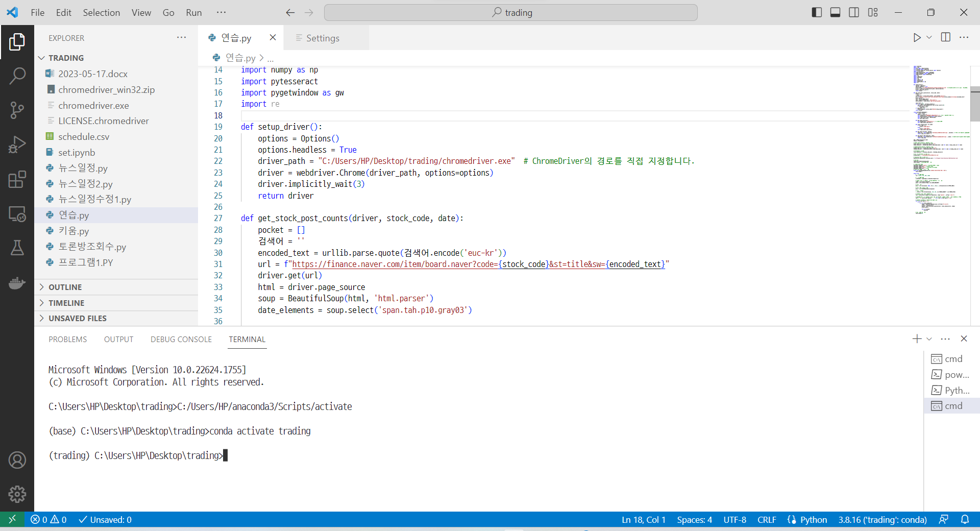Click the Python interpreter 3.8.16 status item
Viewport: 980px width, 531px height.
(882, 520)
